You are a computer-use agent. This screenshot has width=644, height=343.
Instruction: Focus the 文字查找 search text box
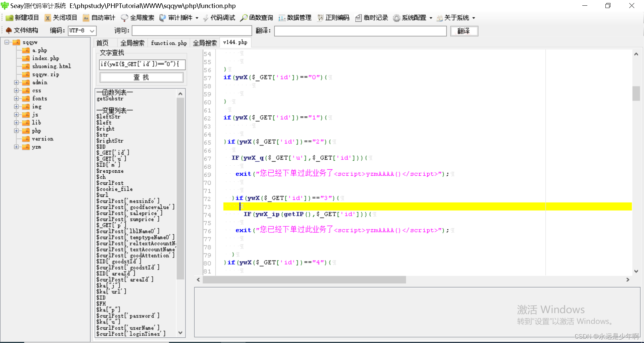pos(142,64)
